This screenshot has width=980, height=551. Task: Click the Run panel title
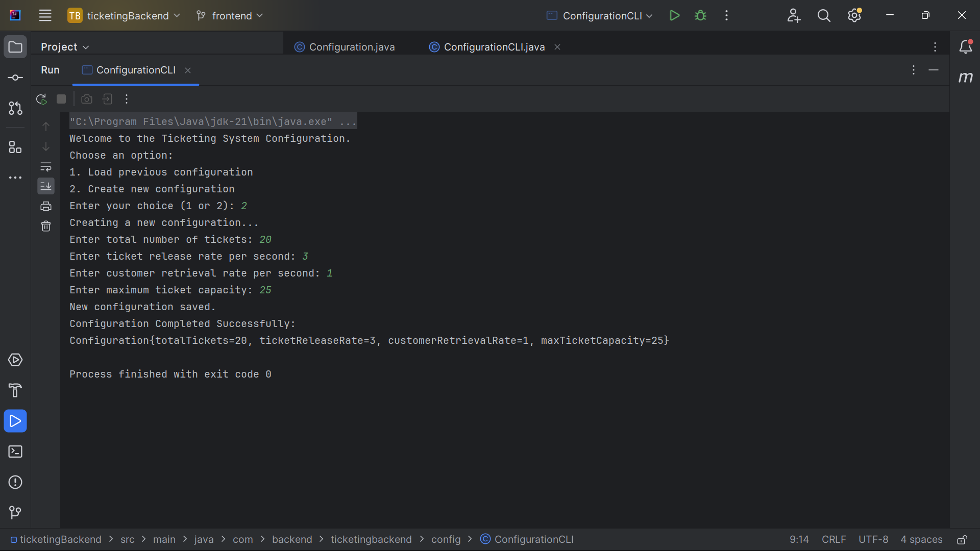50,70
